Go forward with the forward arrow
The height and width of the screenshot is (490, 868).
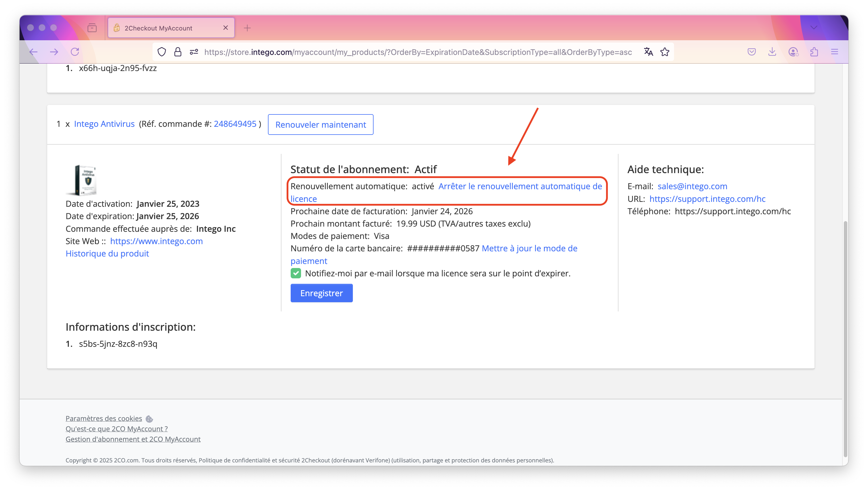(54, 52)
